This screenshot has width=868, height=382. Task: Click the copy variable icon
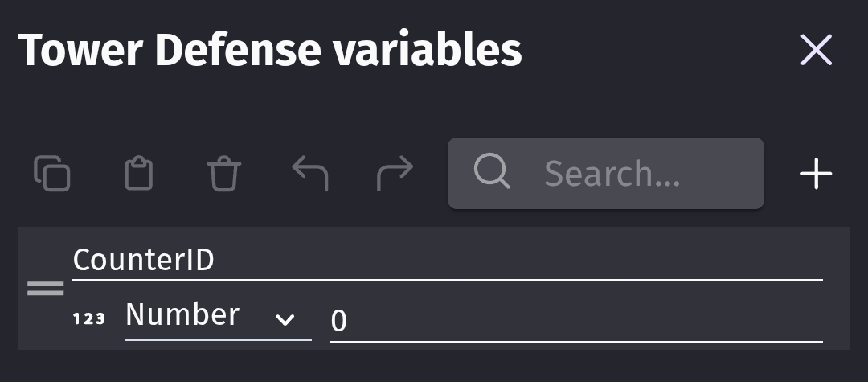click(52, 174)
